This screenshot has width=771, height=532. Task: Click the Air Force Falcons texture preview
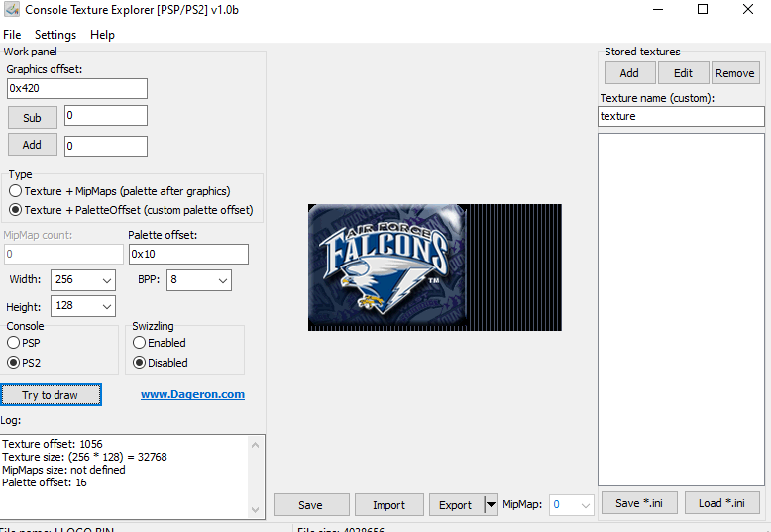(x=435, y=267)
